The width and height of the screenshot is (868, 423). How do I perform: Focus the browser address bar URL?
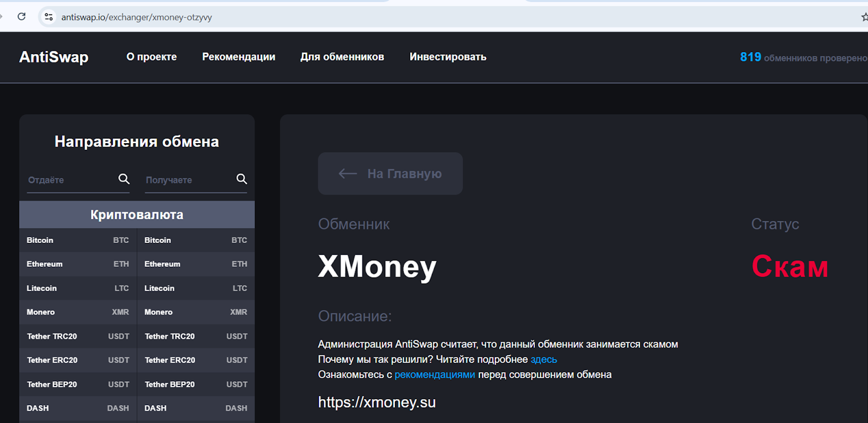[136, 17]
